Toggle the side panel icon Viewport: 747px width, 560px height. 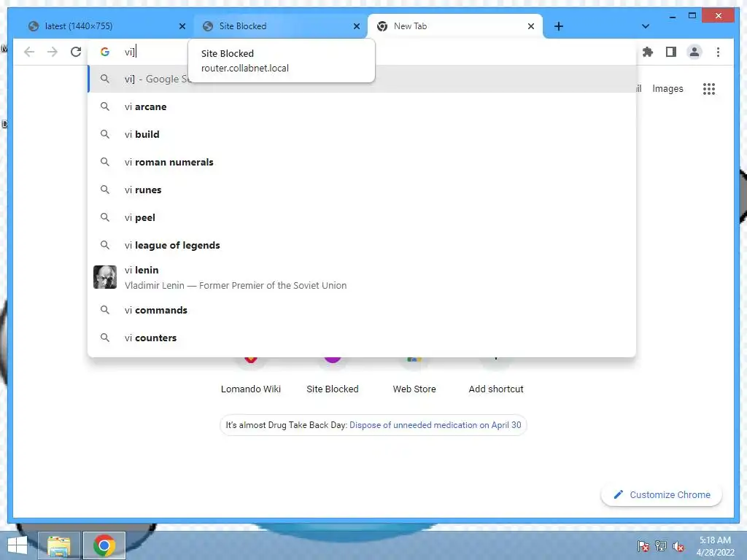coord(671,52)
